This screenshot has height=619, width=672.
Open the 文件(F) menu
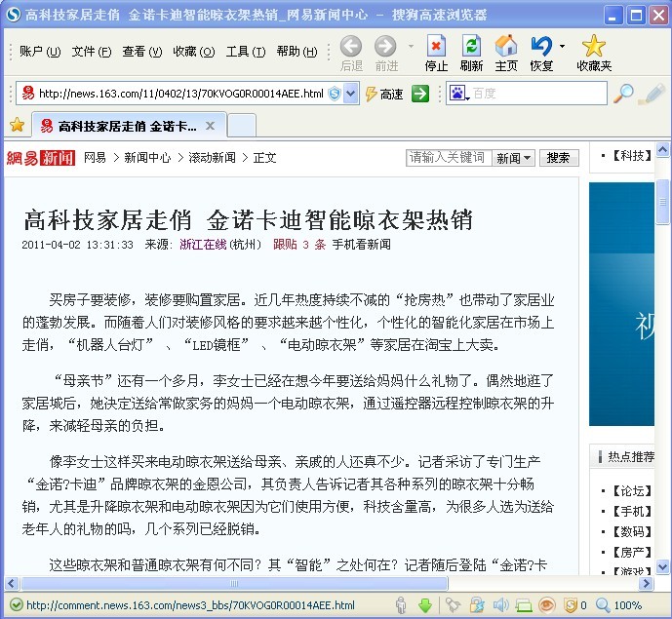click(92, 52)
